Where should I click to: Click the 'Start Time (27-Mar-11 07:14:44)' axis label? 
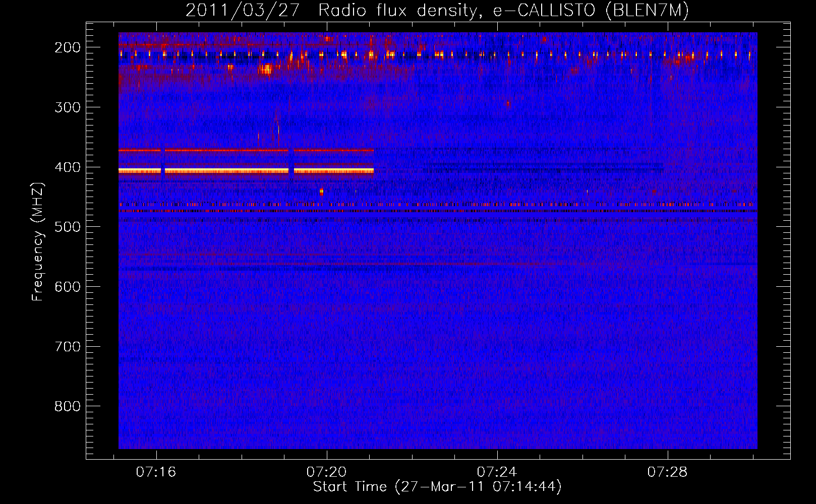tap(437, 487)
